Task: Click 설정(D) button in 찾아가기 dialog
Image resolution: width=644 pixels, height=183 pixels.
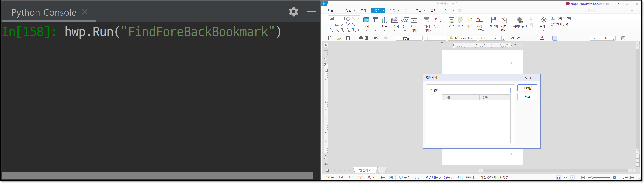Action: [x=527, y=88]
